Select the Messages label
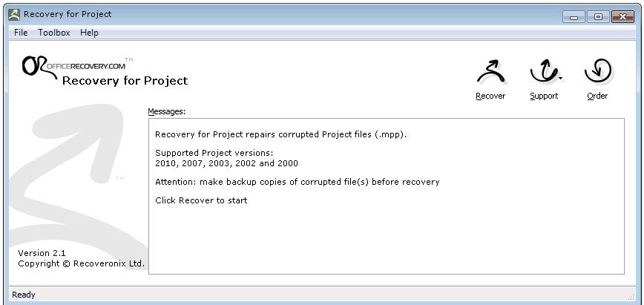The width and height of the screenshot is (644, 305). pyautogui.click(x=166, y=111)
